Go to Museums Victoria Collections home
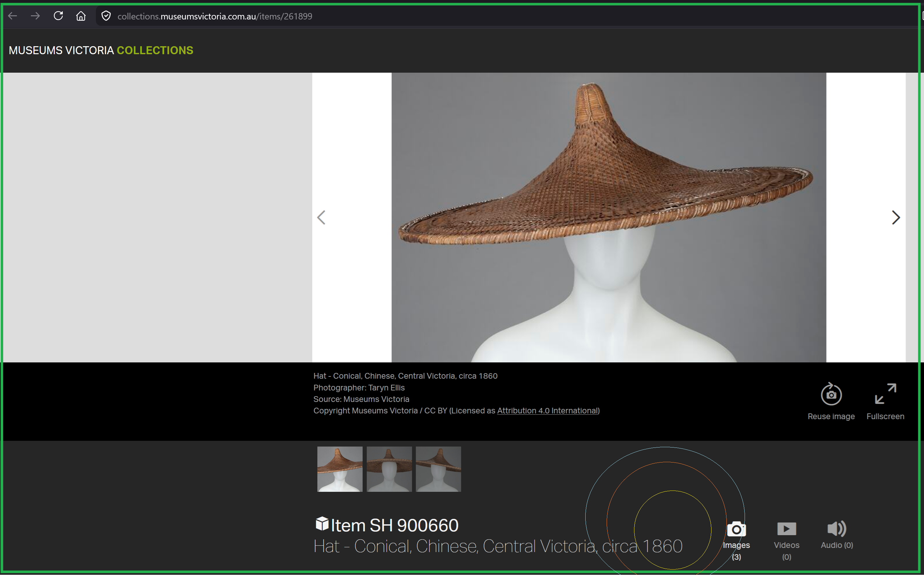Image resolution: width=924 pixels, height=575 pixels. coord(101,50)
